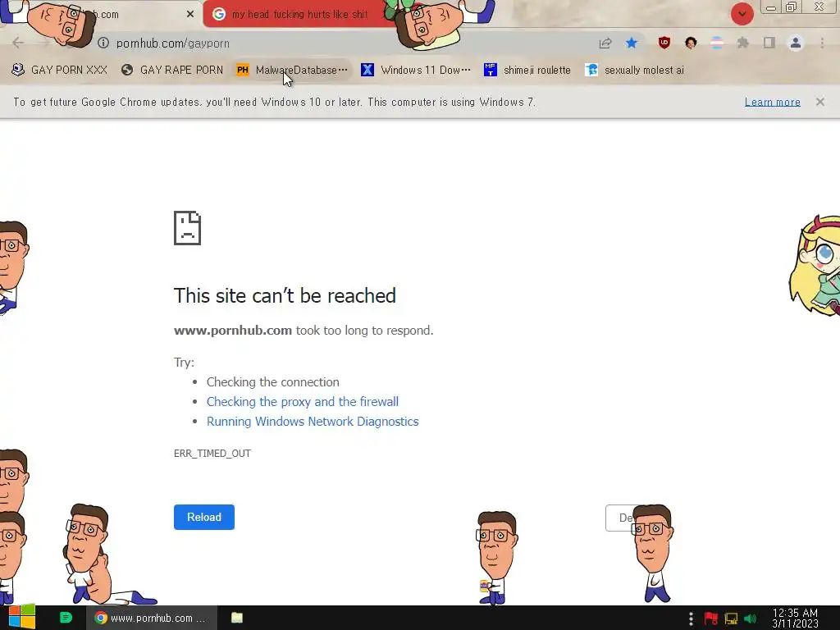Close the first browser tab
Viewport: 840px width, 630px height.
[190, 15]
